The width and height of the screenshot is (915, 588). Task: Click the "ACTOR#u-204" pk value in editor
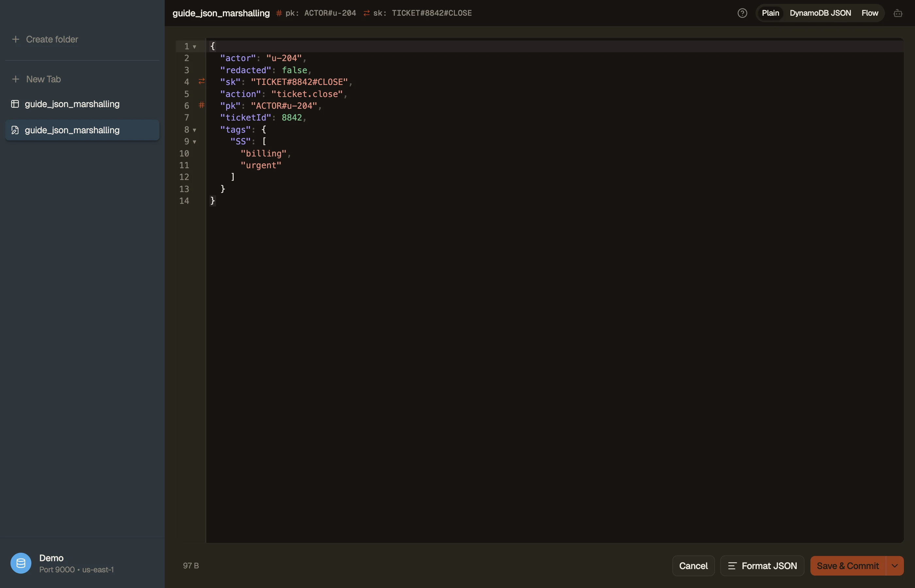[284, 106]
